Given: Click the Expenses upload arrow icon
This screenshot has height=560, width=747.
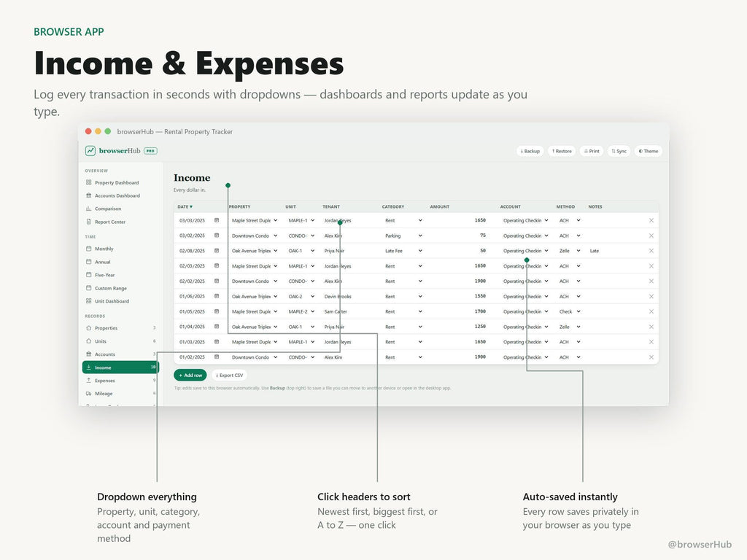Looking at the screenshot, I should point(88,381).
